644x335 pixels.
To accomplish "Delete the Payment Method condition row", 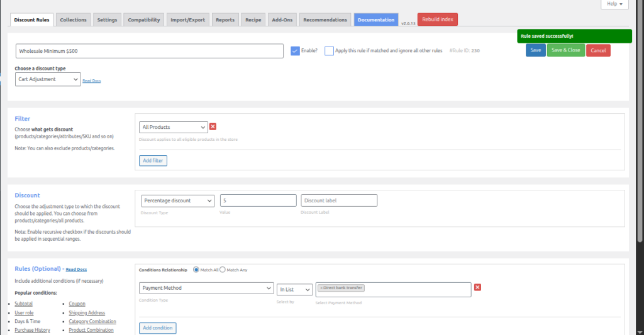I will click(x=477, y=287).
